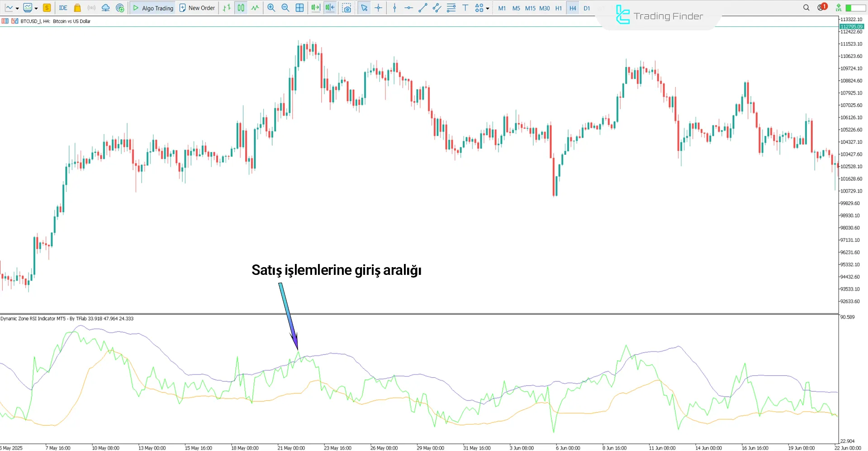Place a trade using New Order
Screen dimensions: 868x451
(197, 8)
